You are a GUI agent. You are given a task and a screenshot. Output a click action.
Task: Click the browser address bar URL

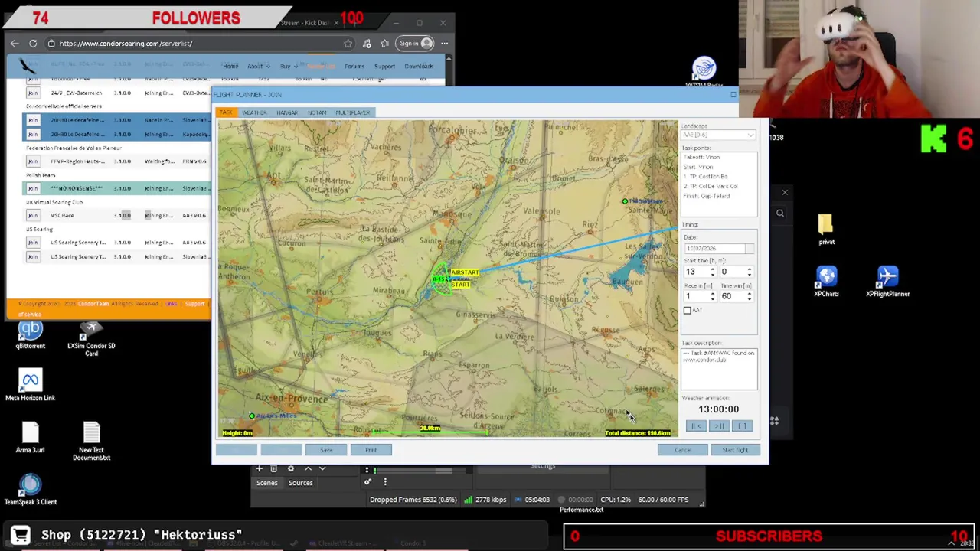pyautogui.click(x=126, y=44)
